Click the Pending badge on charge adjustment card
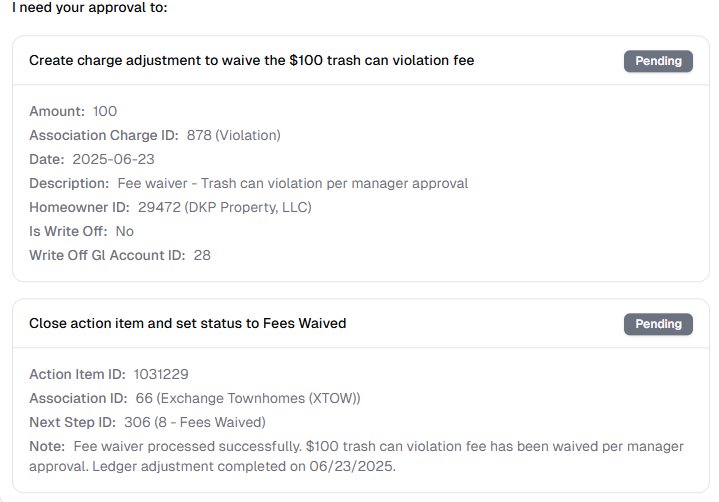The height and width of the screenshot is (502, 719). pyautogui.click(x=658, y=61)
